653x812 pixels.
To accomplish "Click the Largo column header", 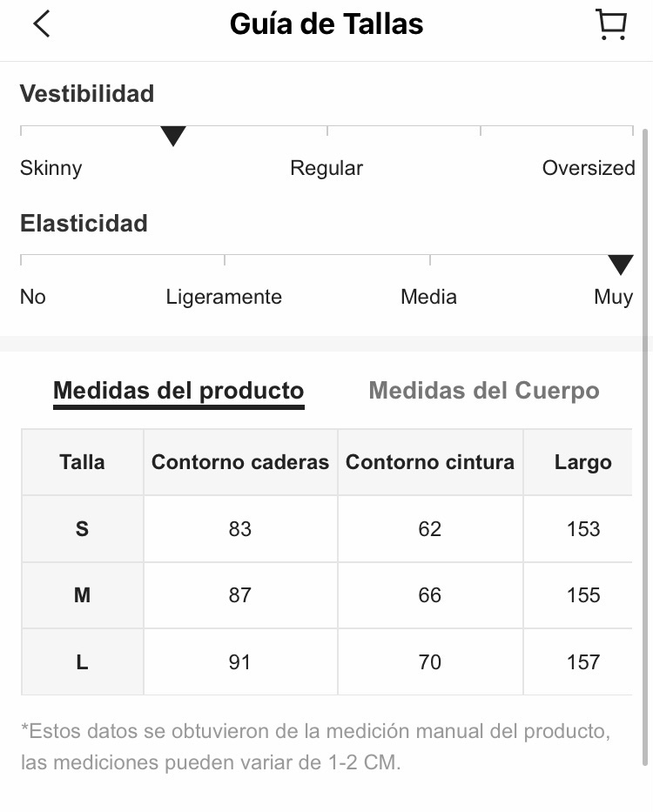I will (583, 462).
